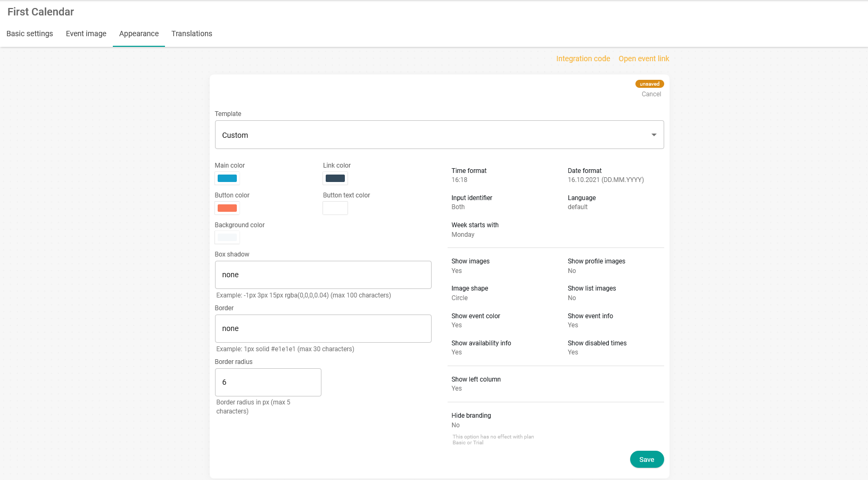Viewport: 868px width, 480px height.
Task: Open the Template dropdown arrow
Action: click(x=654, y=135)
